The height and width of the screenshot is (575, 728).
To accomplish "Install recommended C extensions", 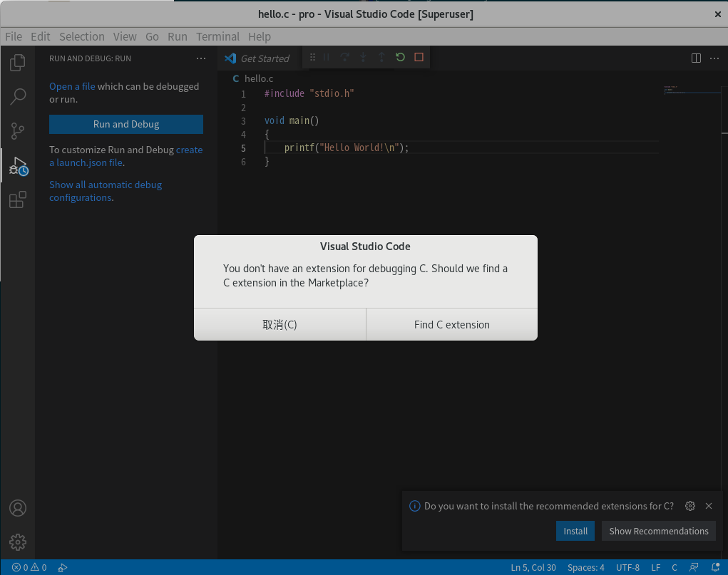I will [575, 531].
